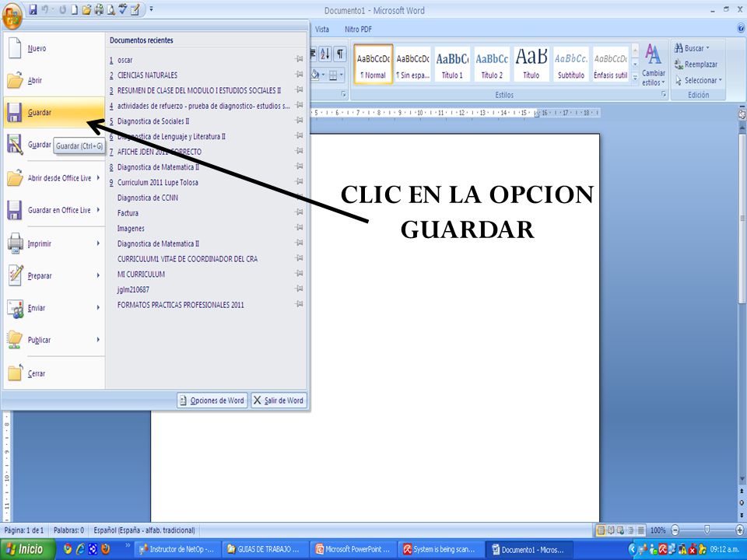Switch to the Vista ribbon tab
The height and width of the screenshot is (560, 747).
pyautogui.click(x=322, y=29)
